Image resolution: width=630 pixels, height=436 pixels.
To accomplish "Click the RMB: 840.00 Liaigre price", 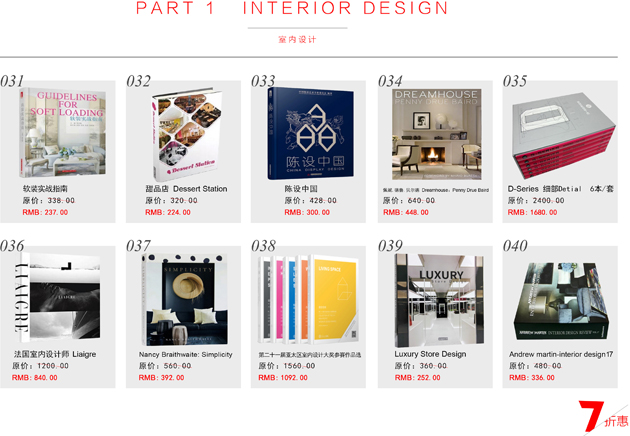I will tap(35, 378).
